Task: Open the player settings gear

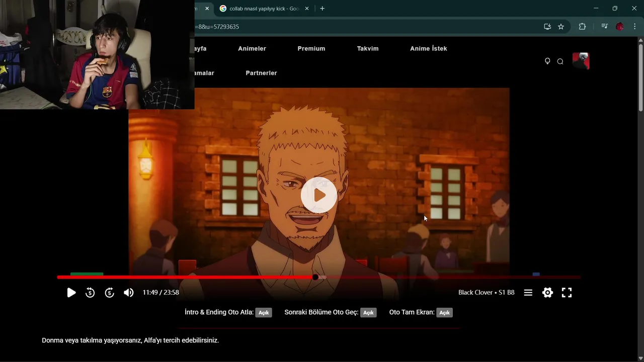Action: coord(547,293)
